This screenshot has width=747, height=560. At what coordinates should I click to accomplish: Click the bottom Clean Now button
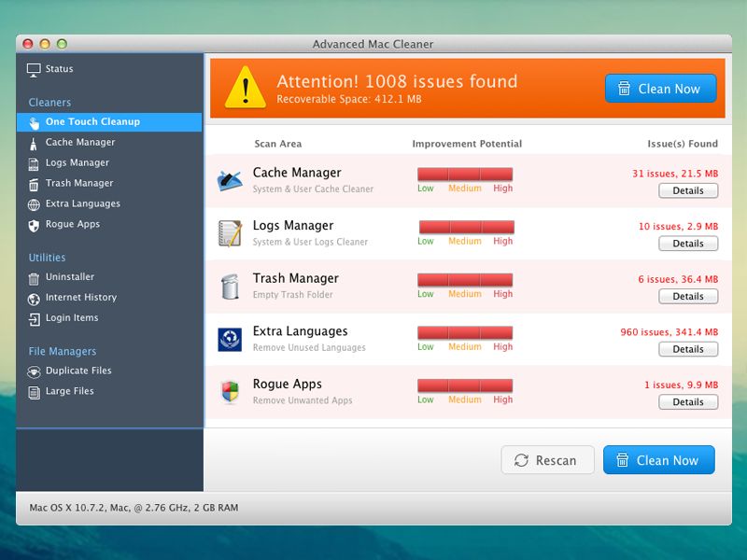[658, 460]
